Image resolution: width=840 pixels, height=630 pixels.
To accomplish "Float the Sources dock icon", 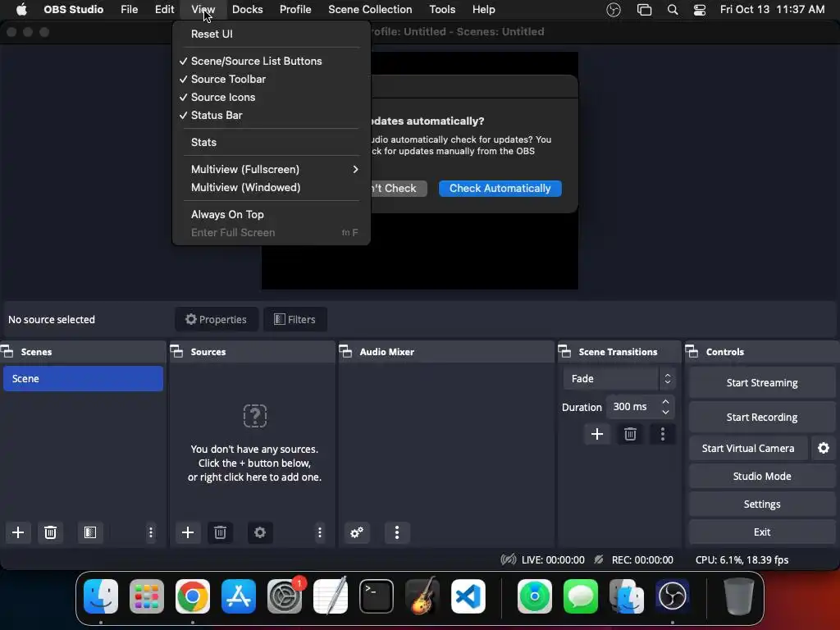I will tap(177, 352).
